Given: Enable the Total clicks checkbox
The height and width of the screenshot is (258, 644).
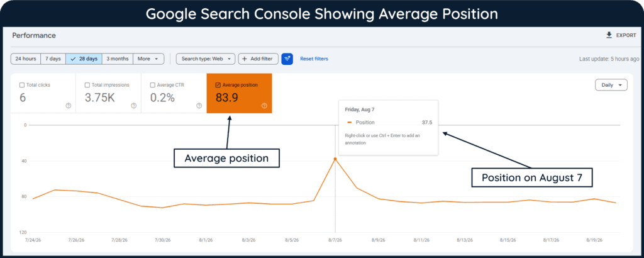Looking at the screenshot, I should click(x=22, y=85).
